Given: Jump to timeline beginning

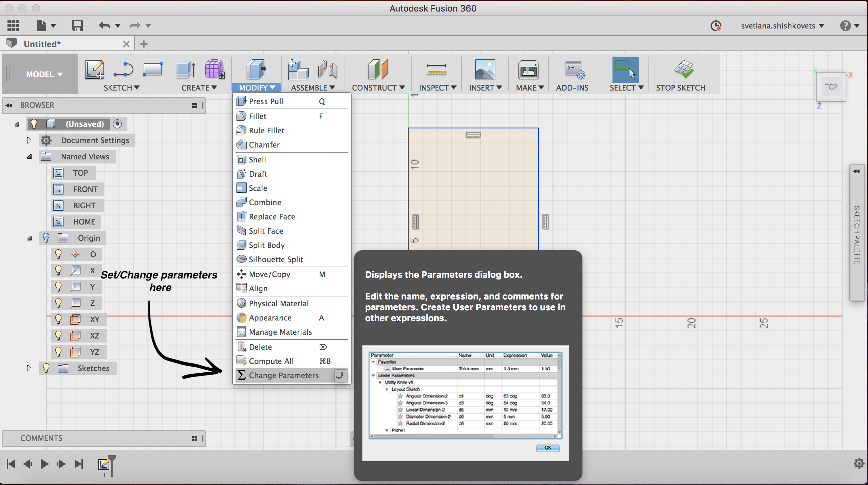Looking at the screenshot, I should [11, 463].
